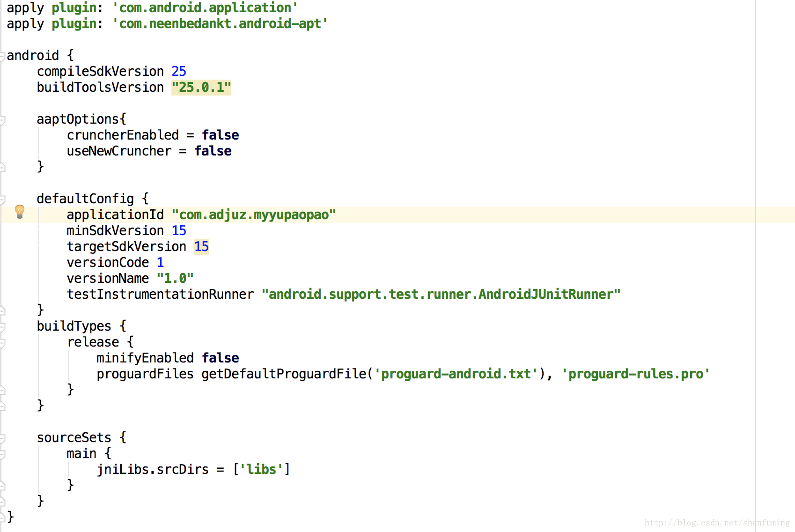
Task: Click the yellow lightbulb intention icon
Action: pyautogui.click(x=19, y=212)
